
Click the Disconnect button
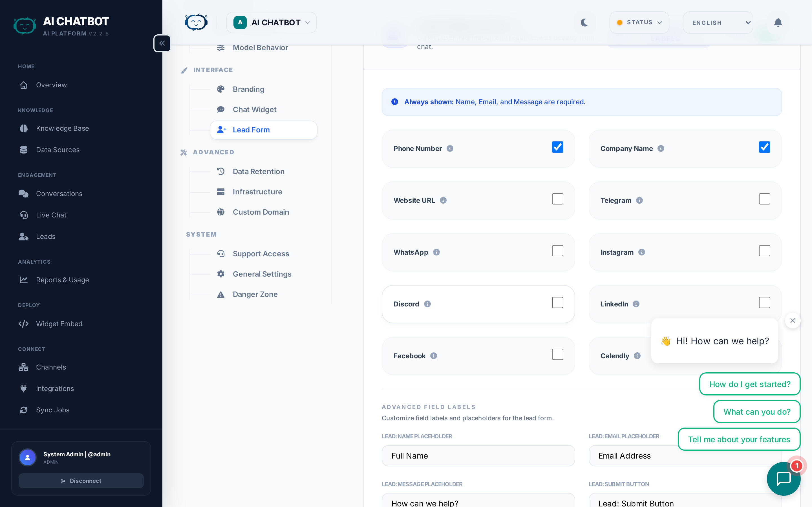pyautogui.click(x=81, y=481)
